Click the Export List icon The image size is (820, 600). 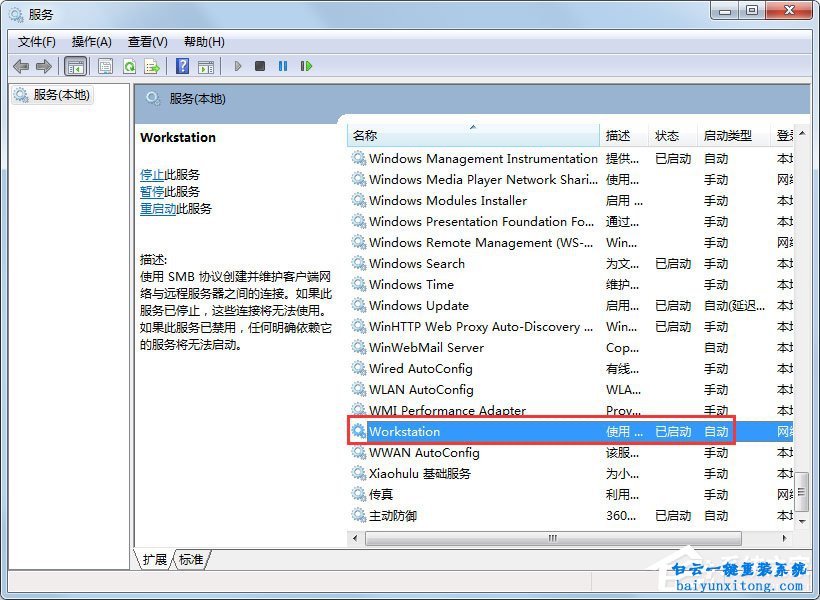click(152, 65)
